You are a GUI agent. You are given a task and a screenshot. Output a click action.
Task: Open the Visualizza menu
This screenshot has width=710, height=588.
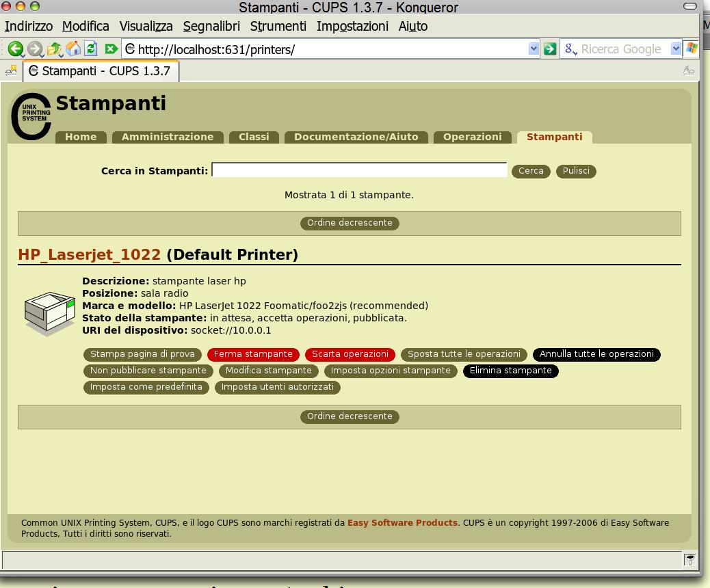click(x=146, y=26)
